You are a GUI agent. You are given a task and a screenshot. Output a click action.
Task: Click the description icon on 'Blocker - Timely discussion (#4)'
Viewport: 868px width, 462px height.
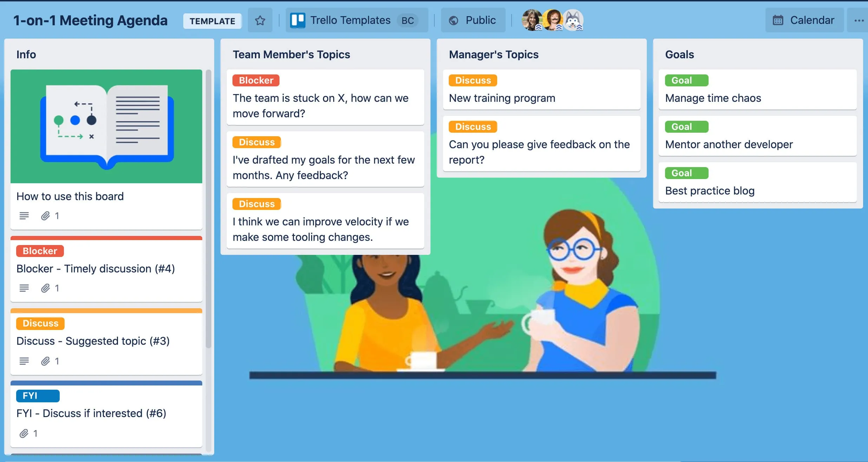pos(24,287)
